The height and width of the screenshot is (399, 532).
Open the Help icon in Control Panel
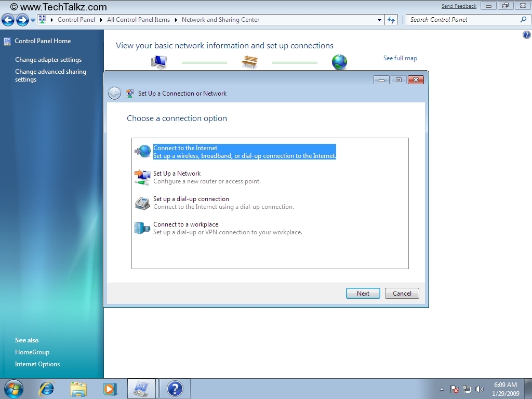pos(526,35)
